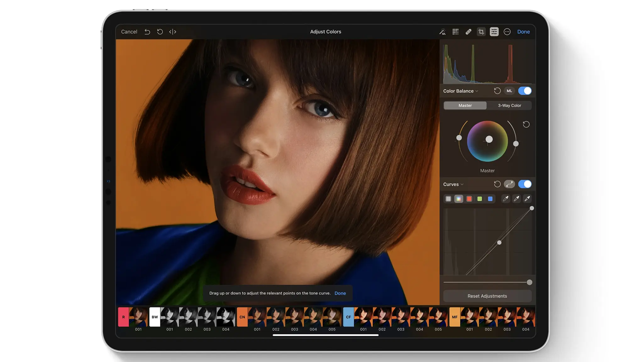
Task: Select the repair bandage tool
Action: tap(468, 32)
